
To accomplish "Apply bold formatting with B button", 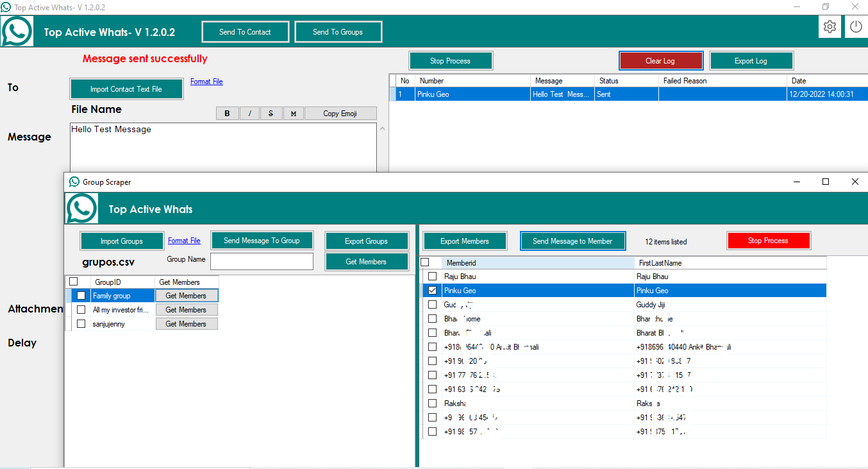I will click(227, 114).
